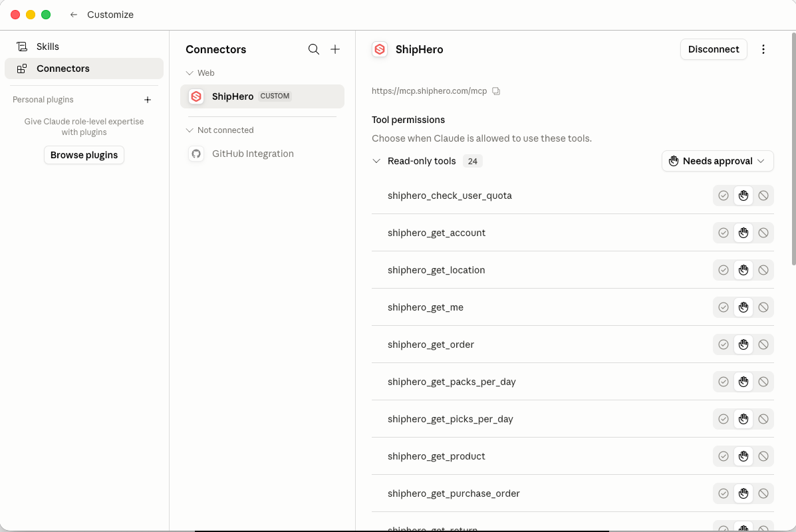Go back from Customize with arrow
Viewport: 796px width, 532px height.
click(74, 15)
